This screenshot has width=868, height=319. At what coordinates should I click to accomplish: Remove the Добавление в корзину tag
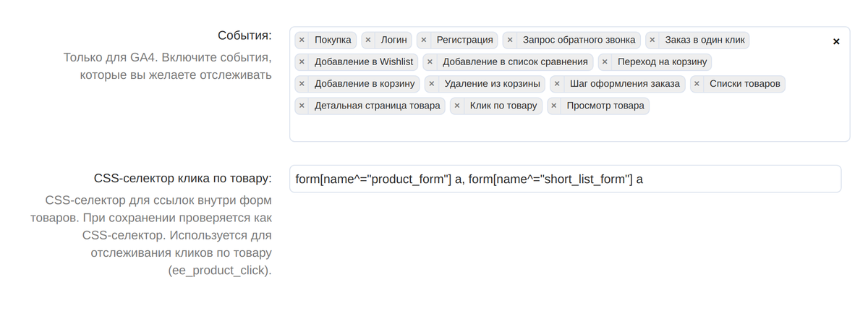point(302,84)
